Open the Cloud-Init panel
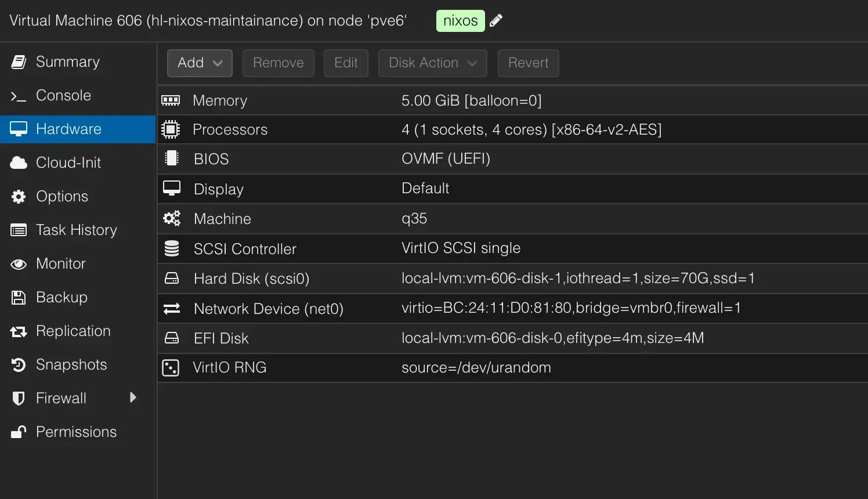The image size is (868, 499). pos(68,162)
